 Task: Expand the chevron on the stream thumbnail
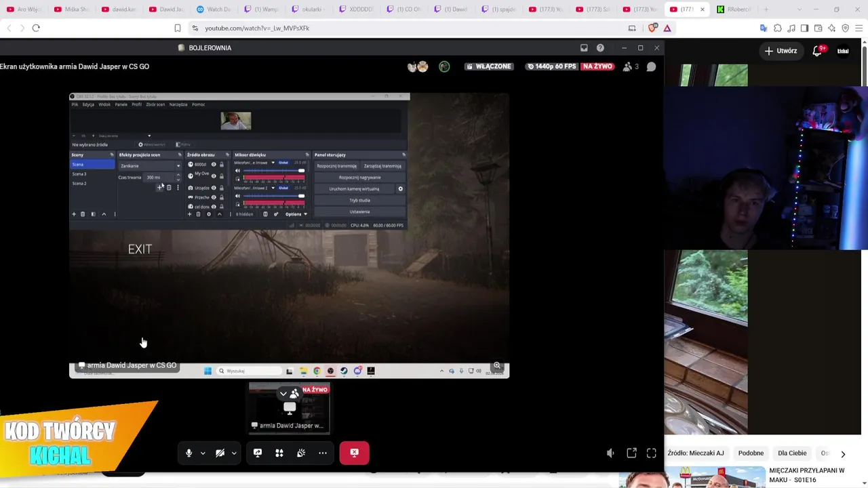coord(283,394)
